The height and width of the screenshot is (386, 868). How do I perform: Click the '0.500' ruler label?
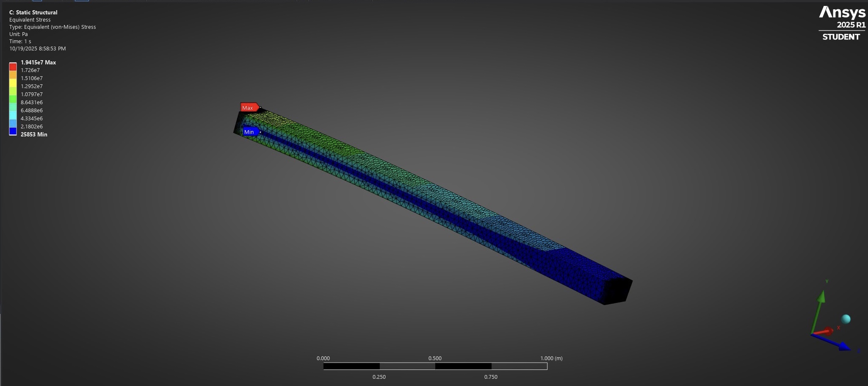coord(435,358)
